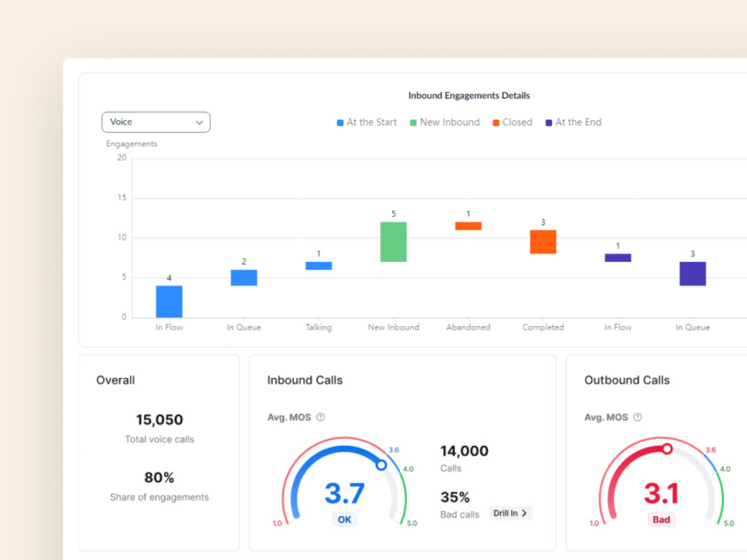747x560 pixels.
Task: Click the Bad status badge on the Outbound gauge
Action: (x=661, y=519)
